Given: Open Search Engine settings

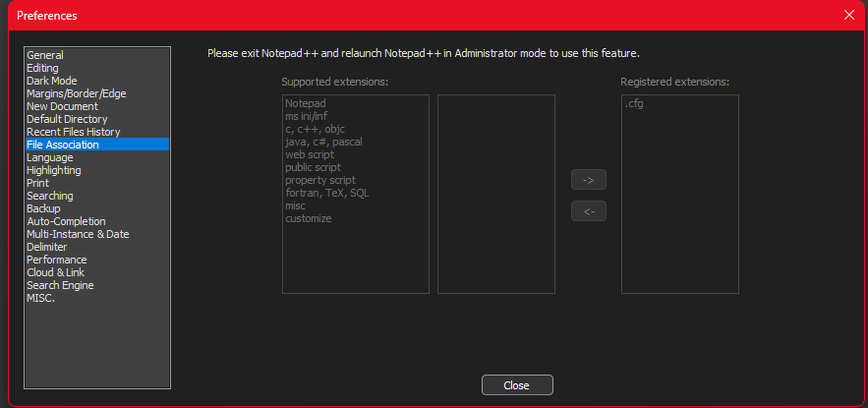Looking at the screenshot, I should (x=97, y=286).
